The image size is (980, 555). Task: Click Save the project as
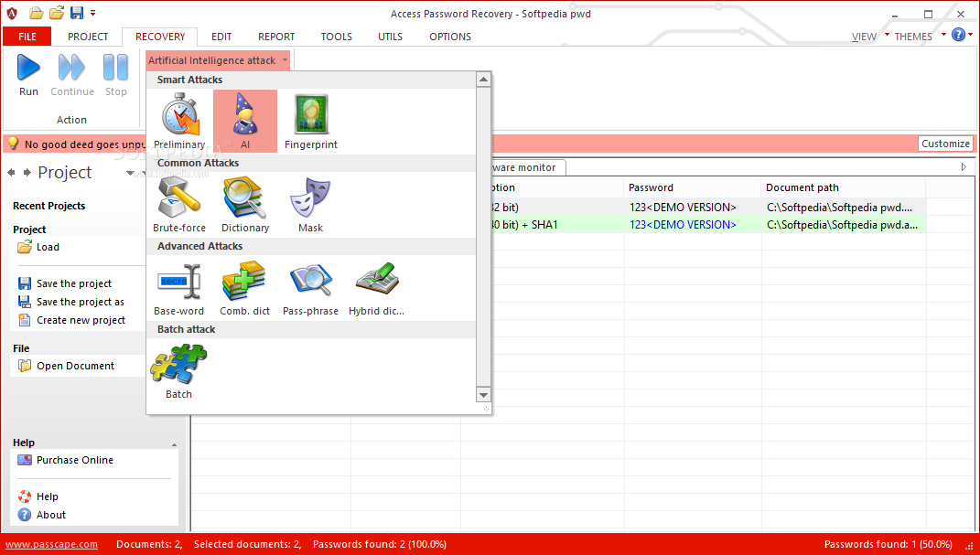(x=71, y=302)
